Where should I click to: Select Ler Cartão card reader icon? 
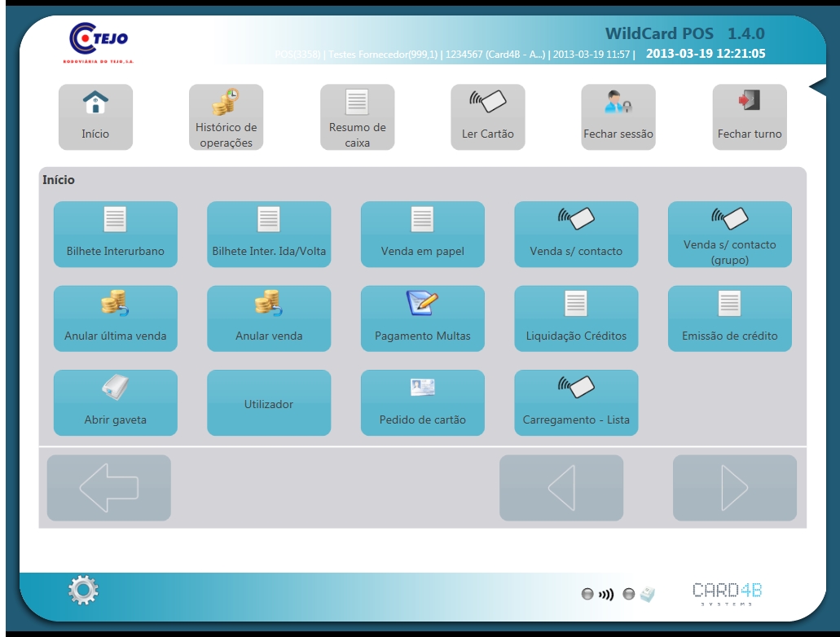[487, 102]
